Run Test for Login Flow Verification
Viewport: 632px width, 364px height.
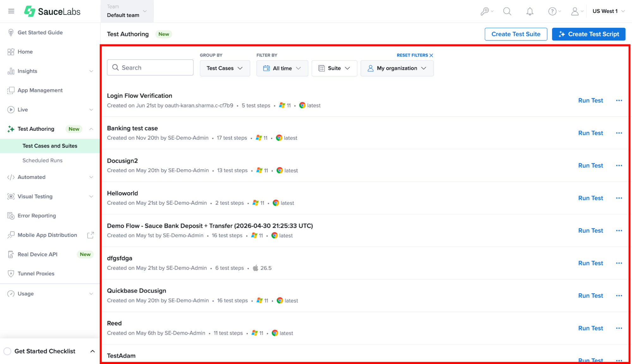coord(591,100)
